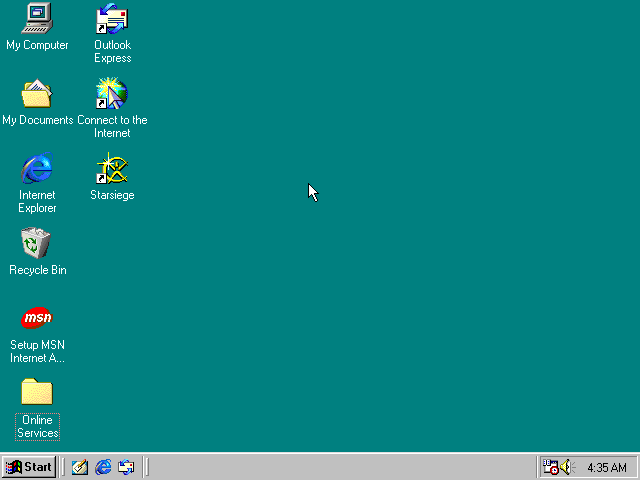Click the Task Scheduler tray icon
640x480 pixels.
coord(550,467)
